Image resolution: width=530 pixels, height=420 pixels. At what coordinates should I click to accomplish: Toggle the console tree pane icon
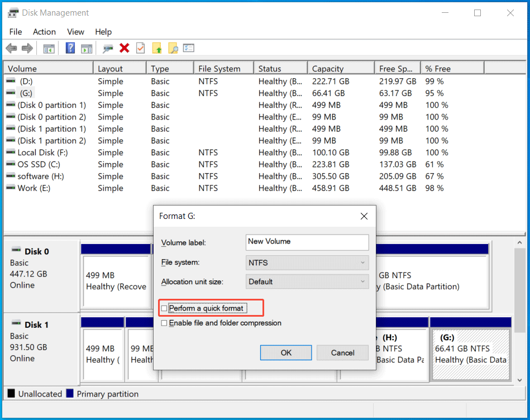[x=49, y=48]
